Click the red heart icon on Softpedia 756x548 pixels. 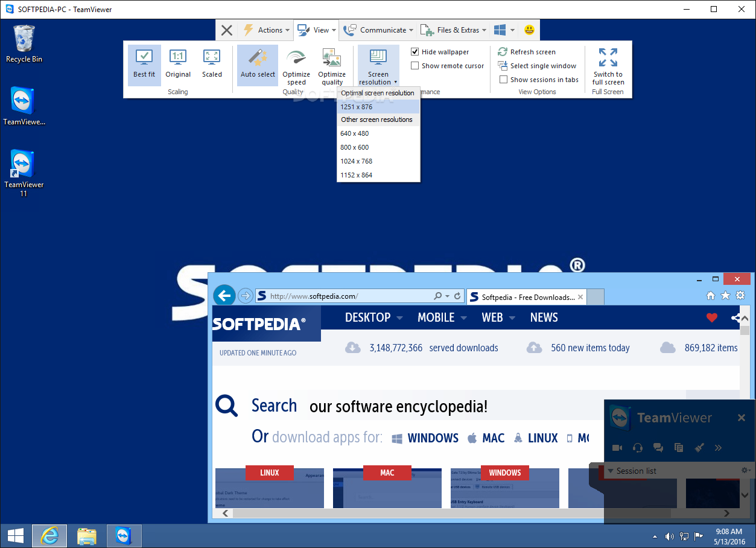point(712,317)
